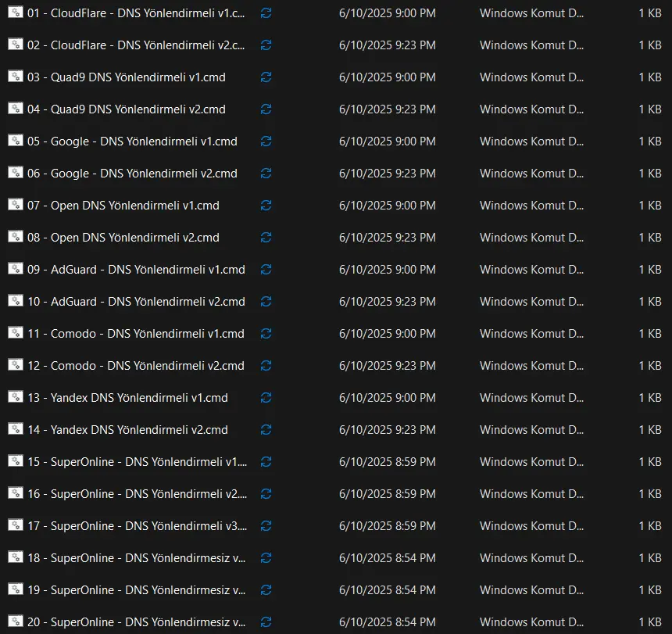Screen dimensions: 672x634
Task: Click the sync status icon for 16 - SuperOnline
Action: pos(266,494)
